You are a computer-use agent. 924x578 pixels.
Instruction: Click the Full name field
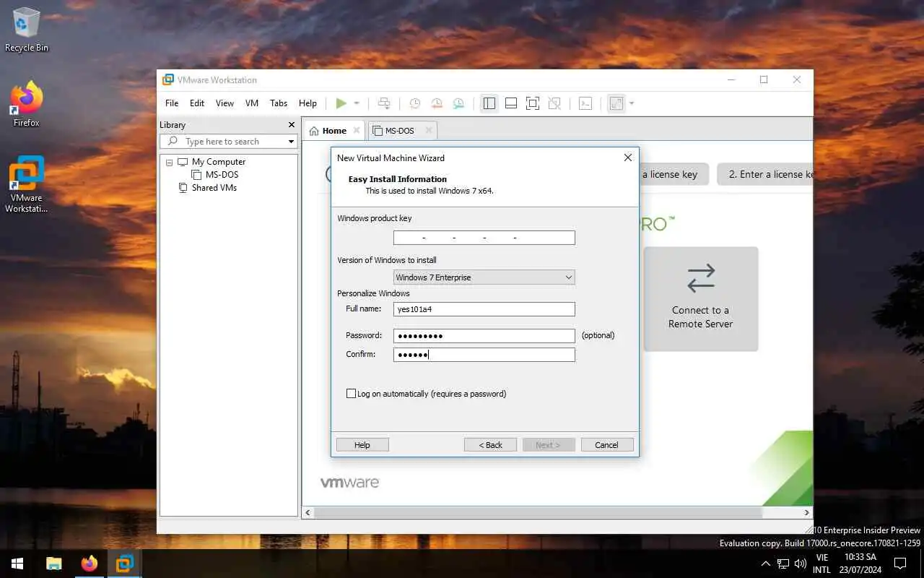pyautogui.click(x=484, y=309)
